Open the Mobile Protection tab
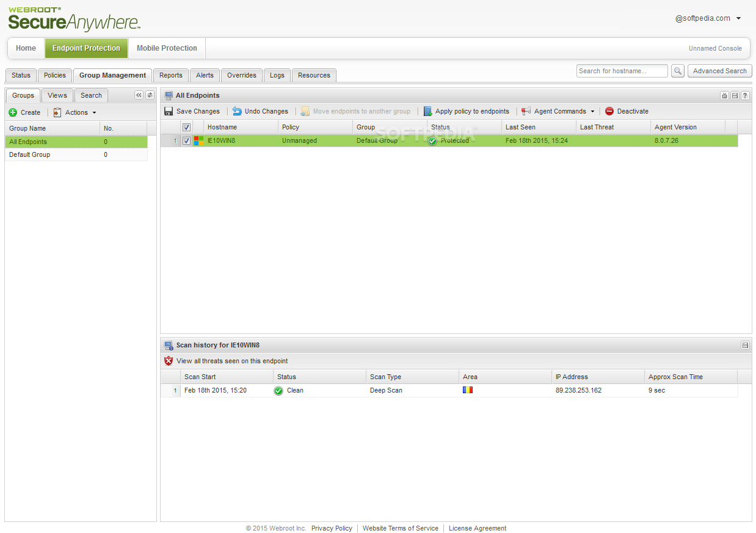 coord(167,48)
